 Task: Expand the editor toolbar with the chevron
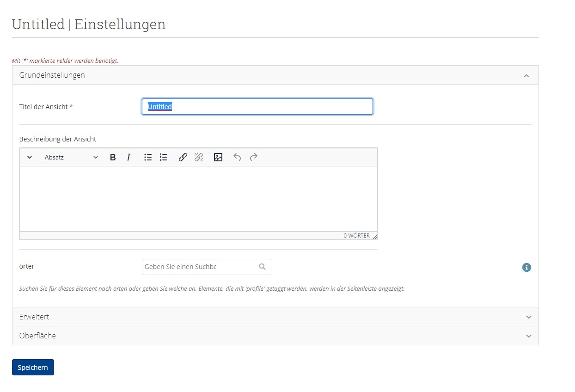tap(30, 157)
